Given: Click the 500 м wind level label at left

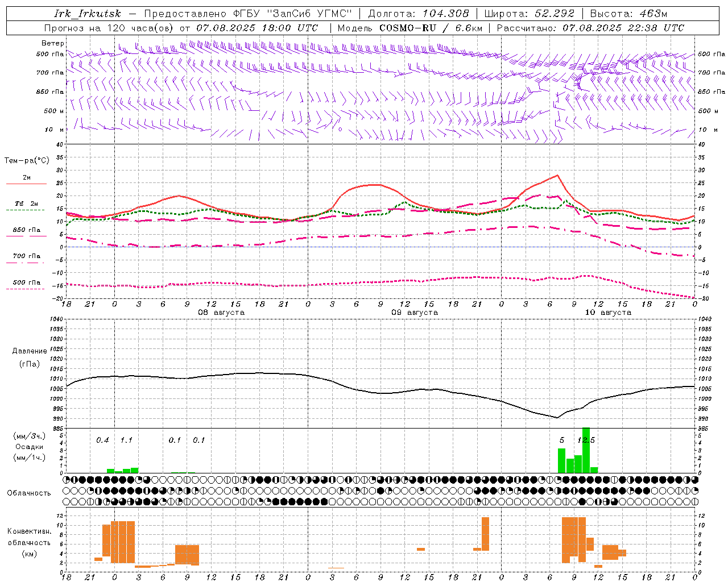Looking at the screenshot, I should (x=55, y=111).
